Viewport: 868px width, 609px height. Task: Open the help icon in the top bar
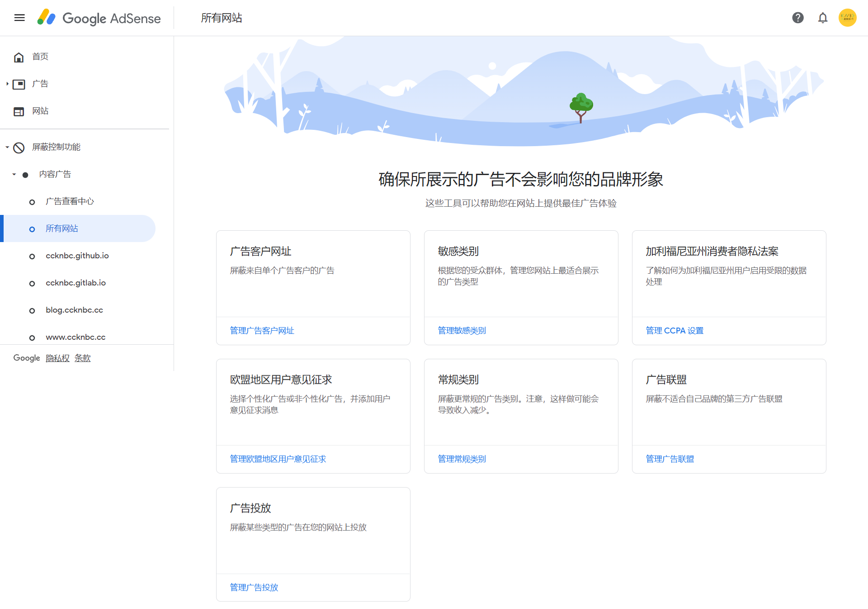click(x=798, y=18)
